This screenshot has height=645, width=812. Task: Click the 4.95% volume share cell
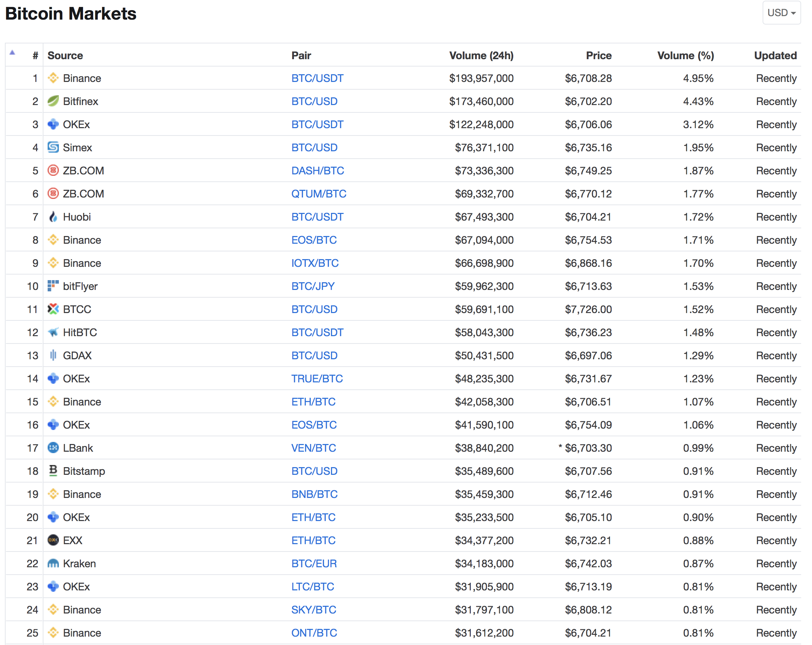[698, 78]
